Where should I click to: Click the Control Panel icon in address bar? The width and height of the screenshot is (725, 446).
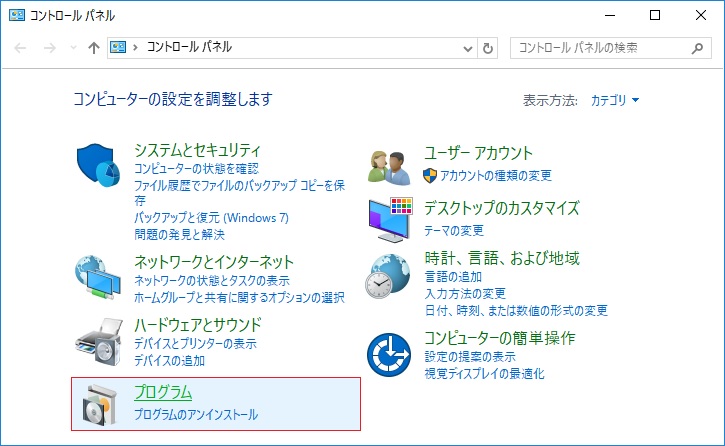click(x=118, y=47)
